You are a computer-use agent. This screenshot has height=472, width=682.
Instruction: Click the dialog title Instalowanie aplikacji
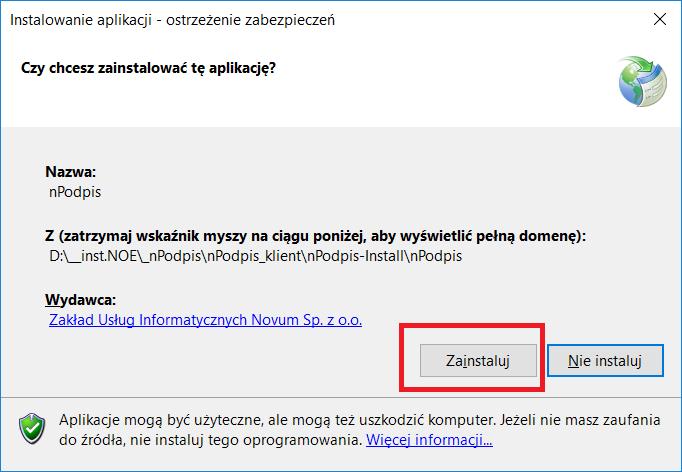[172, 20]
